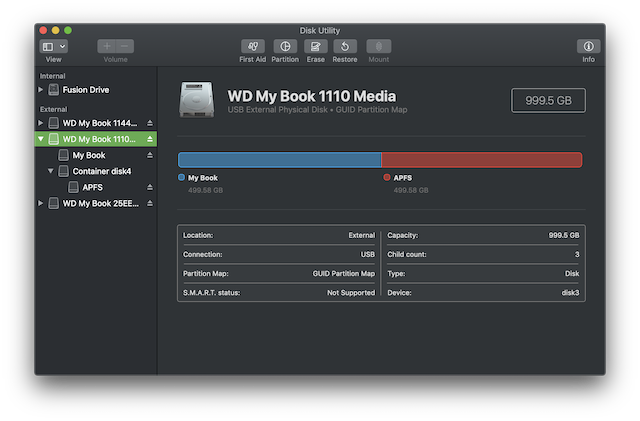Screen dimensions: 640x421
Task: Eject the APFS volume
Action: click(x=150, y=187)
